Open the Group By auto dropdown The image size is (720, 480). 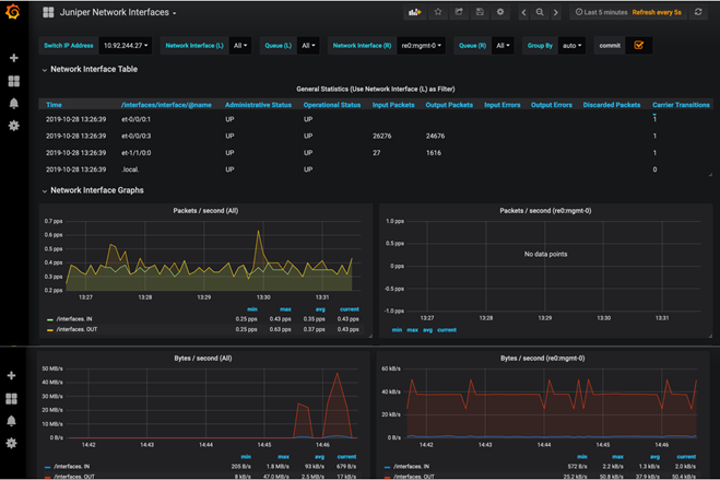click(572, 46)
